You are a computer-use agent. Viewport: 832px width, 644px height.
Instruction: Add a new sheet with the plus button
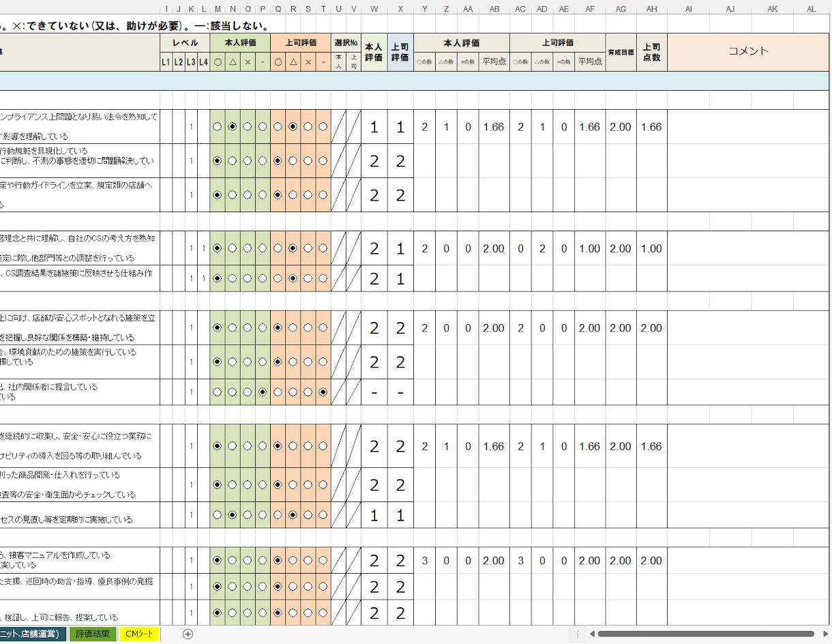point(188,634)
